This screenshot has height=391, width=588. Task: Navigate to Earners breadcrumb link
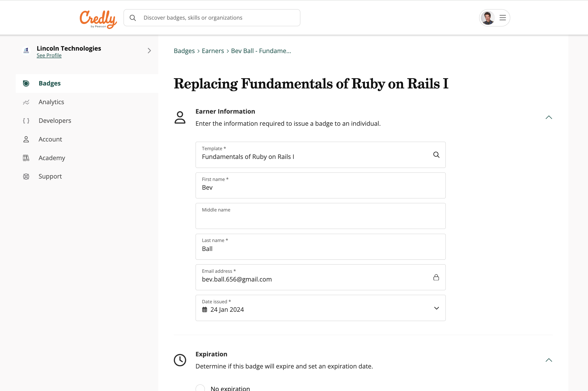tap(213, 51)
